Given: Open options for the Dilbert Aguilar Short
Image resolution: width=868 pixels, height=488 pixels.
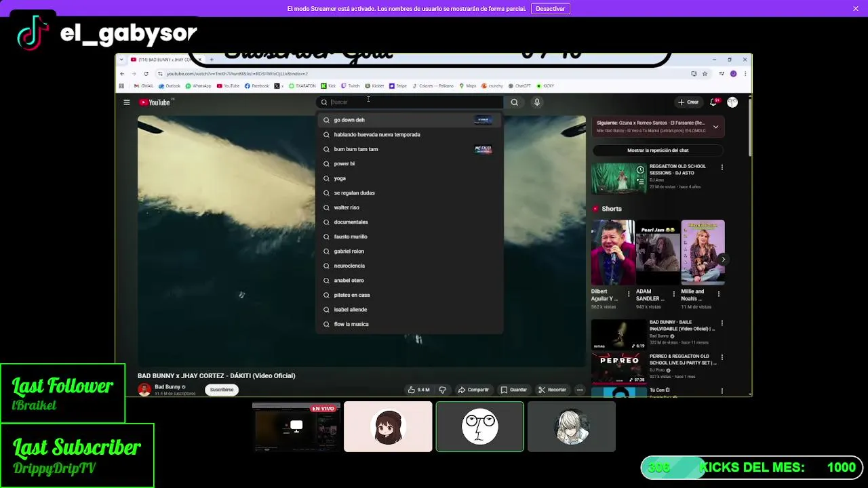Looking at the screenshot, I should (x=629, y=294).
